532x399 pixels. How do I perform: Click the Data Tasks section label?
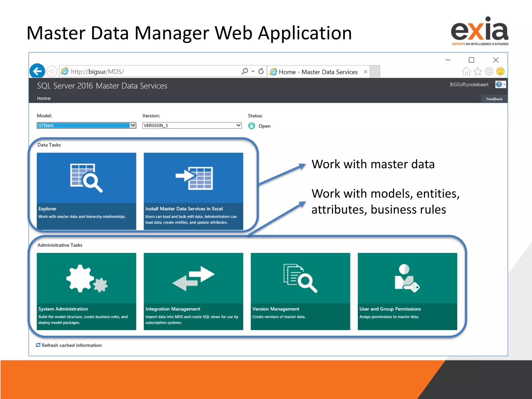point(49,145)
